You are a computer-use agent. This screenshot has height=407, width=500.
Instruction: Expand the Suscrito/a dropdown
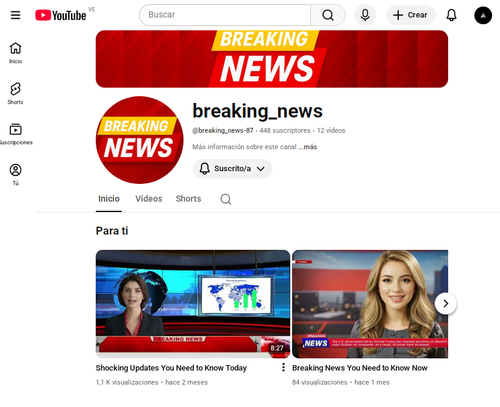tap(232, 169)
